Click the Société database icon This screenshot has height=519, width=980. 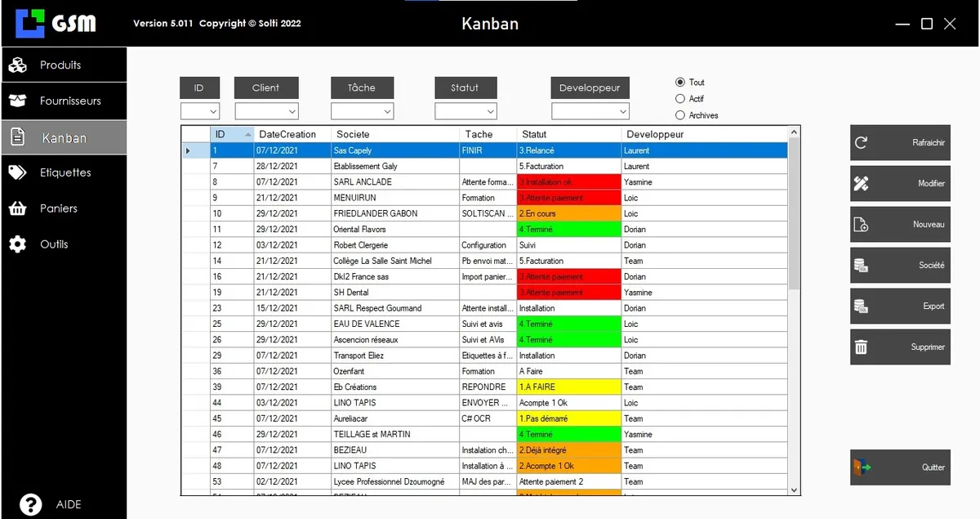[x=861, y=265]
